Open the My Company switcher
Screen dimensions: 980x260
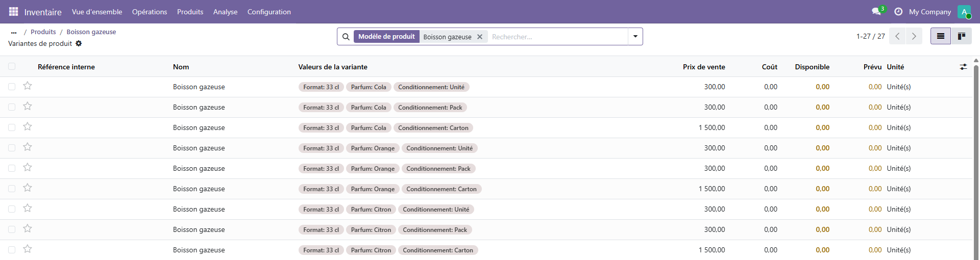pos(930,12)
